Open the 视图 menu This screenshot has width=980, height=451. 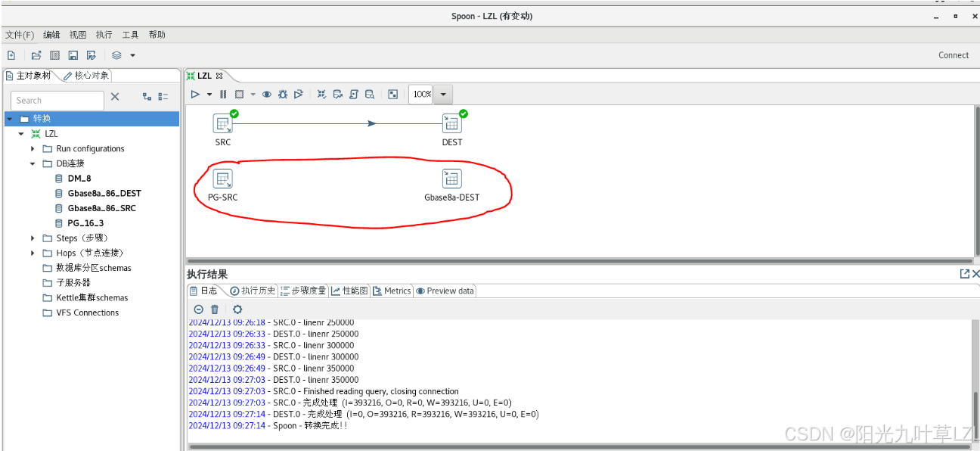point(78,35)
